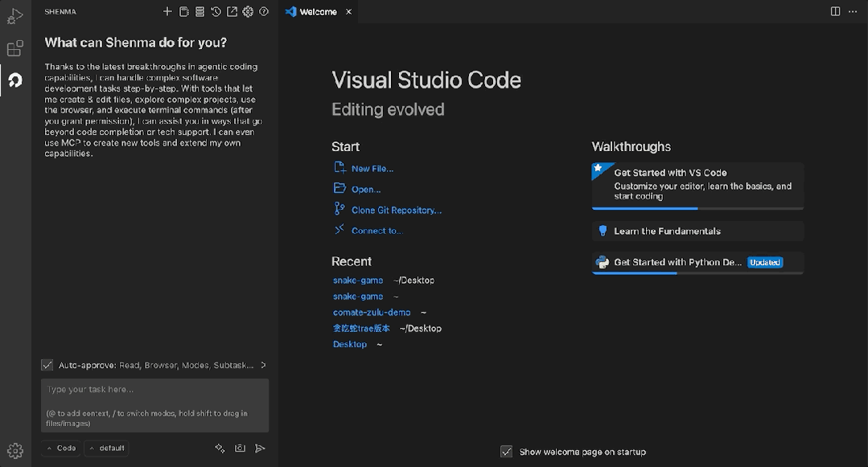Click the Clone Git Repository link

[396, 211]
